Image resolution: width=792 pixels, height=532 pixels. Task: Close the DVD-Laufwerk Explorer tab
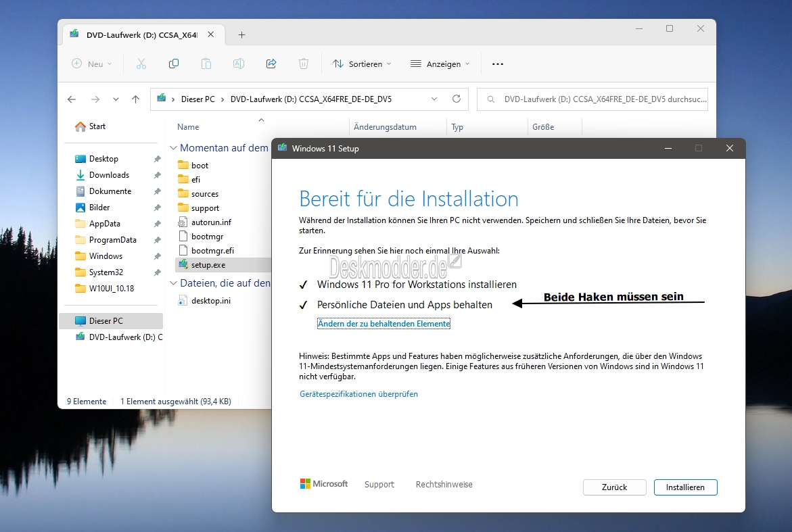[210, 34]
